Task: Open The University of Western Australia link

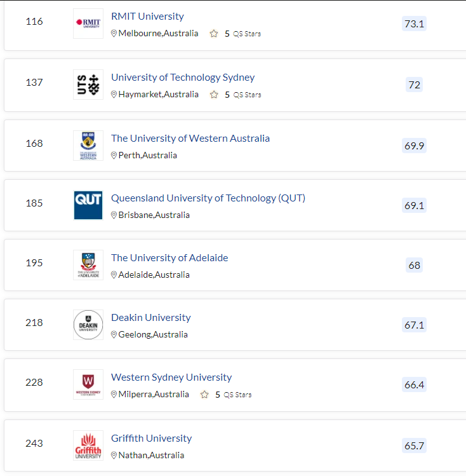Action: tap(190, 139)
